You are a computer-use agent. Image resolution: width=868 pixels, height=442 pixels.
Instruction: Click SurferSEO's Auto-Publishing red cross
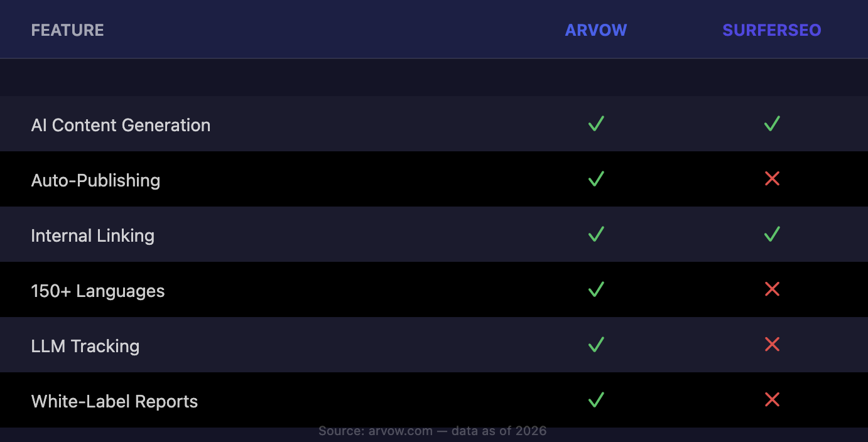point(772,179)
